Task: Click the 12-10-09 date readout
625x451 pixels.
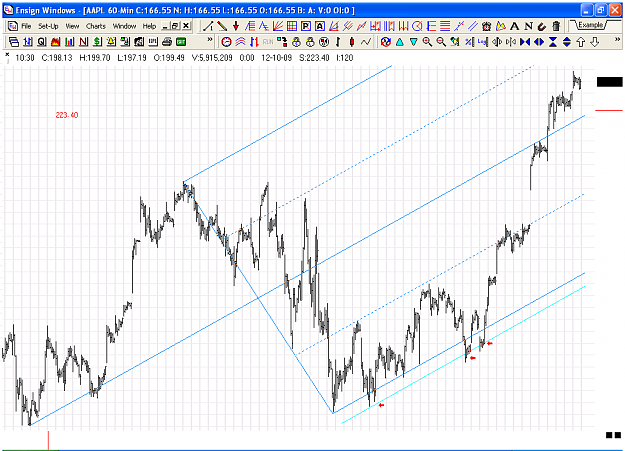Action: pos(277,58)
